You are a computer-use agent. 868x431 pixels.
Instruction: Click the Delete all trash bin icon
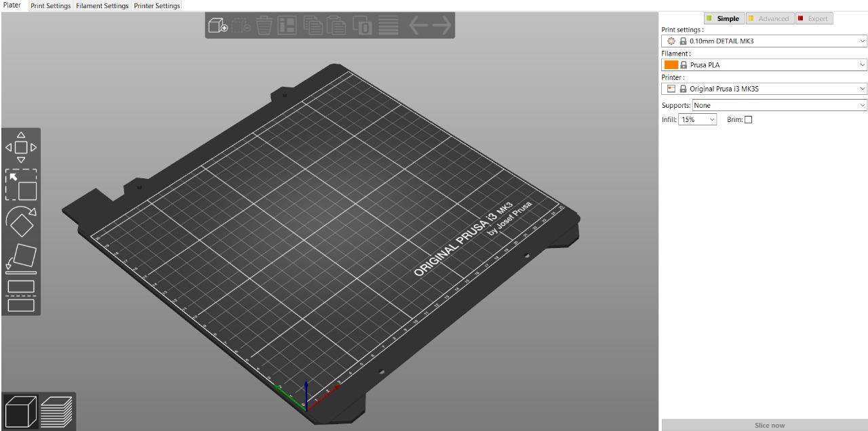point(264,26)
